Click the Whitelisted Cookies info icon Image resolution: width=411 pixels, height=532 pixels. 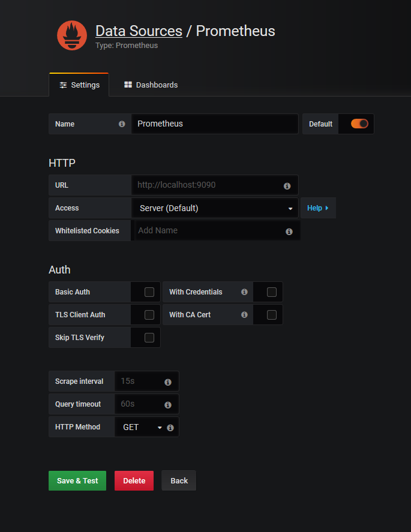[289, 232]
